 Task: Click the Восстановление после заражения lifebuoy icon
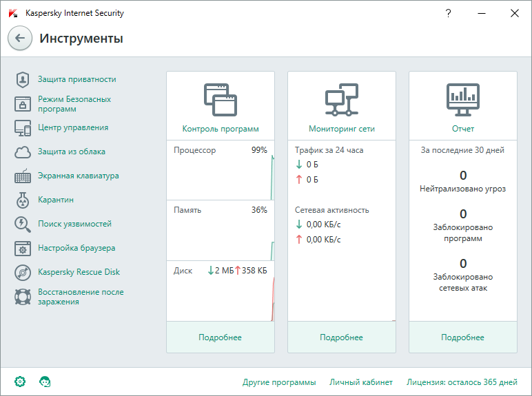pos(23,297)
